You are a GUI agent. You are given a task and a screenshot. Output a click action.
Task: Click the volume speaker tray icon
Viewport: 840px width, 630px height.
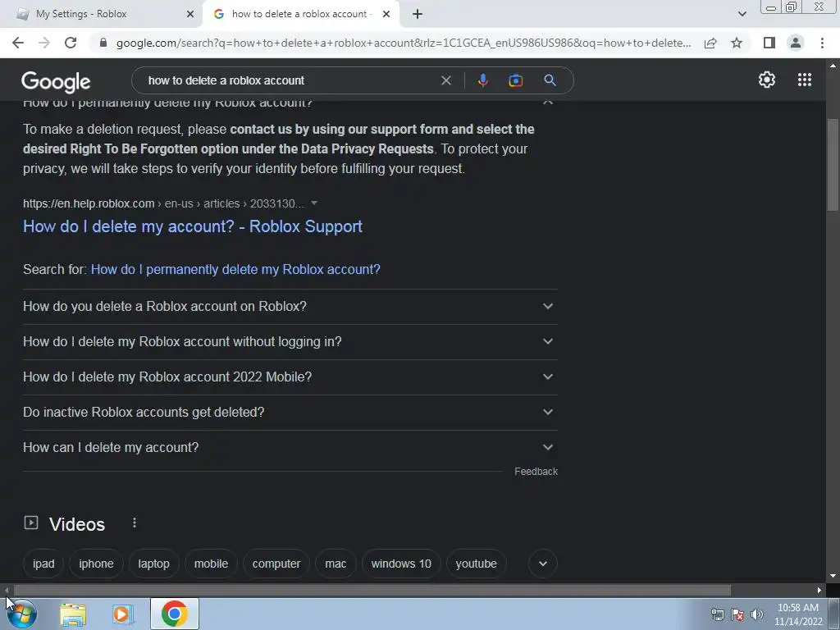click(x=757, y=614)
